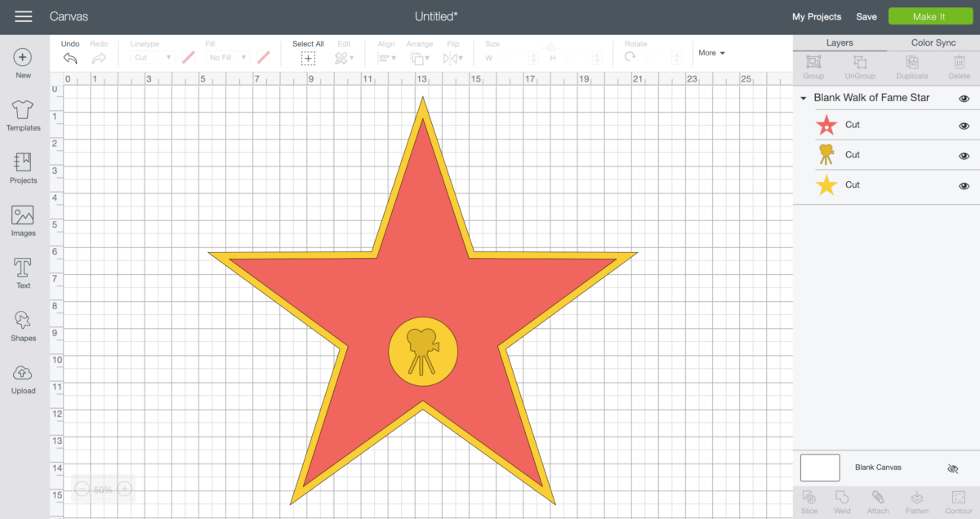Create a New project from sidebar
The image size is (980, 519).
tap(23, 64)
